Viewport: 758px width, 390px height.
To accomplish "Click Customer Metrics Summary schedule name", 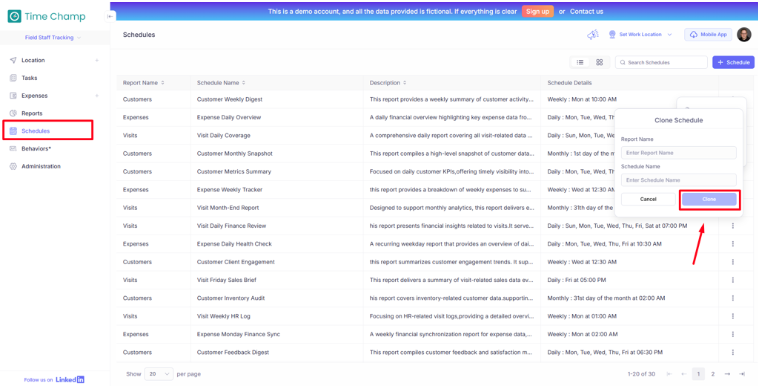I will [234, 172].
